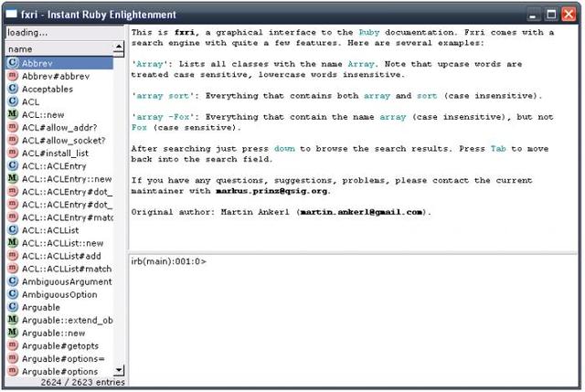Viewport: 585px width, 392px height.
Task: Select the Arguable::extend_ob entry
Action: [x=59, y=320]
